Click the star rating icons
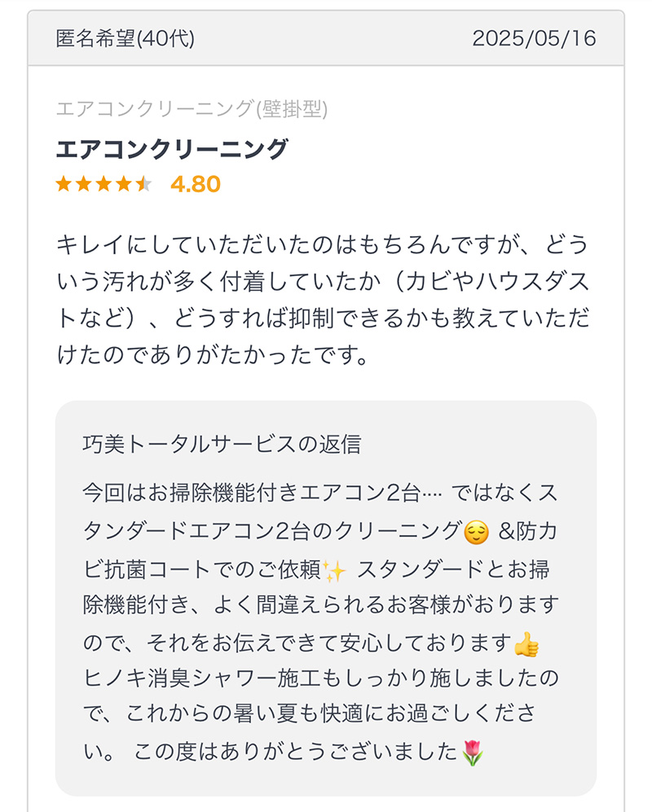This screenshot has height=812, width=652. (104, 184)
